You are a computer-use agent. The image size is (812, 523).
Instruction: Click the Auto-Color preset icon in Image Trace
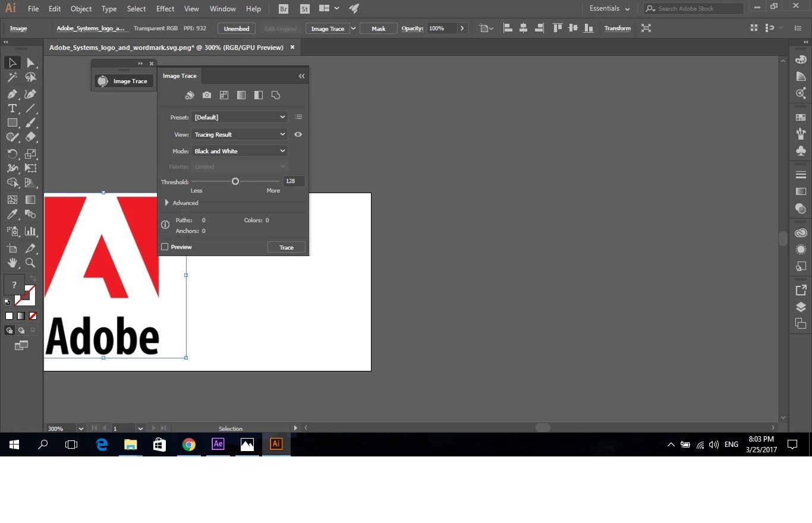point(190,95)
